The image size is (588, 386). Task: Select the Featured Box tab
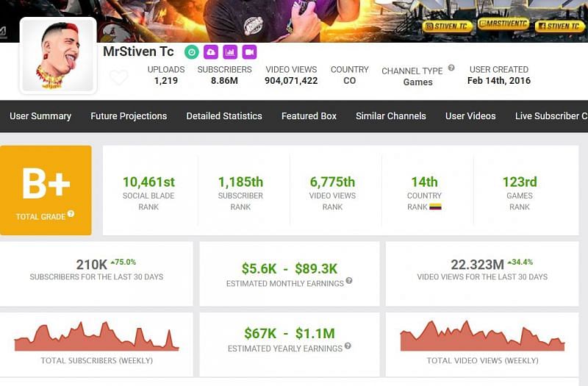309,116
